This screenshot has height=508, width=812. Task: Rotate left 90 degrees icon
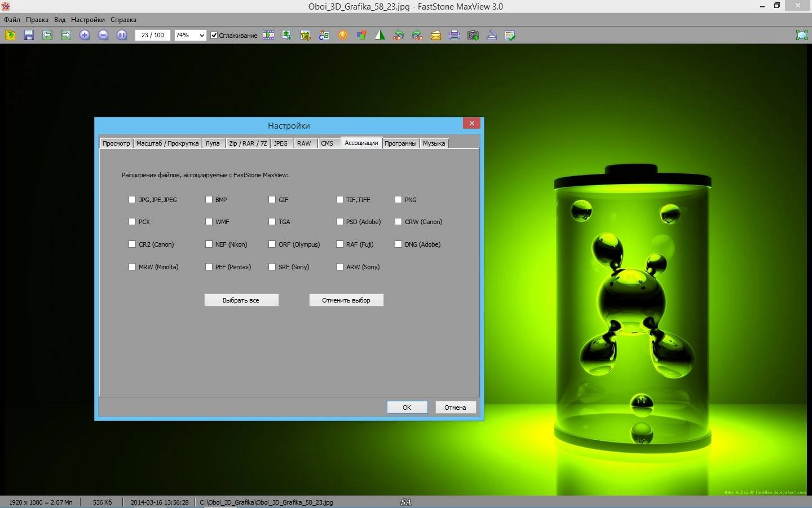pyautogui.click(x=399, y=35)
